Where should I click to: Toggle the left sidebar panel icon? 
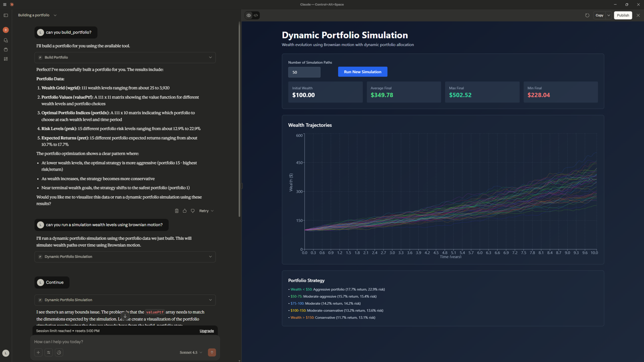pyautogui.click(x=6, y=15)
